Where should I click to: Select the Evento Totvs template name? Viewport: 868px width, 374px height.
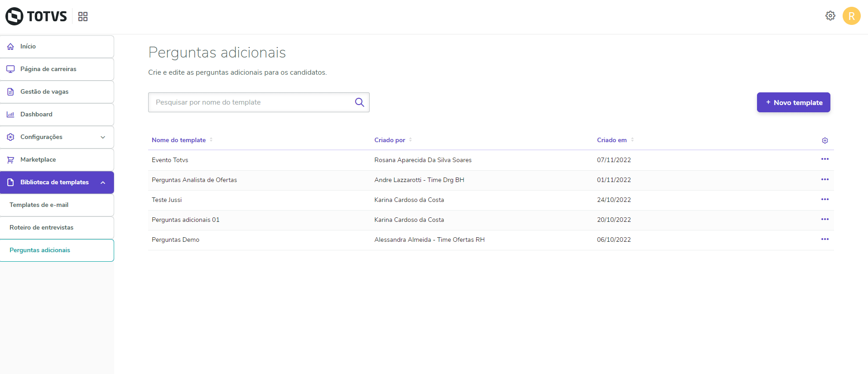click(170, 160)
